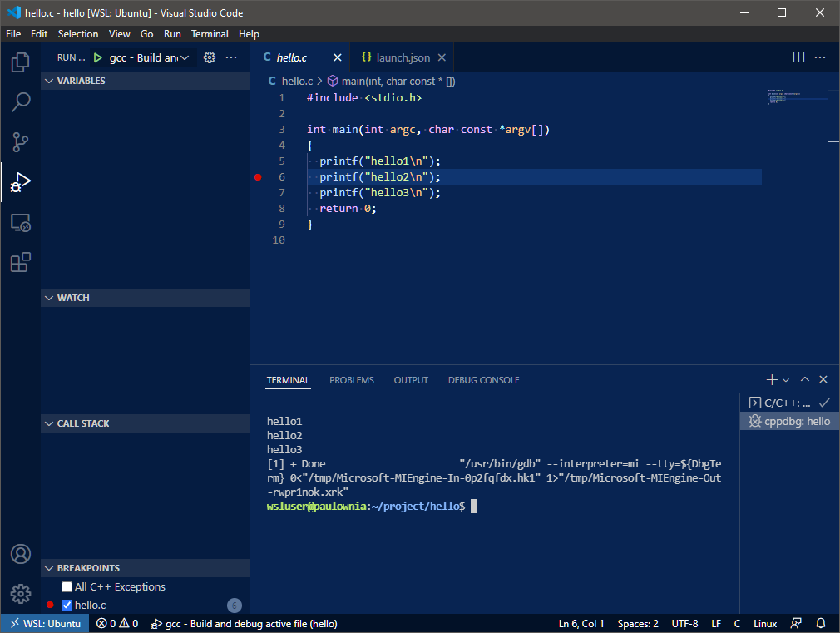
Task: Collapse the WATCH section
Action: click(x=146, y=298)
